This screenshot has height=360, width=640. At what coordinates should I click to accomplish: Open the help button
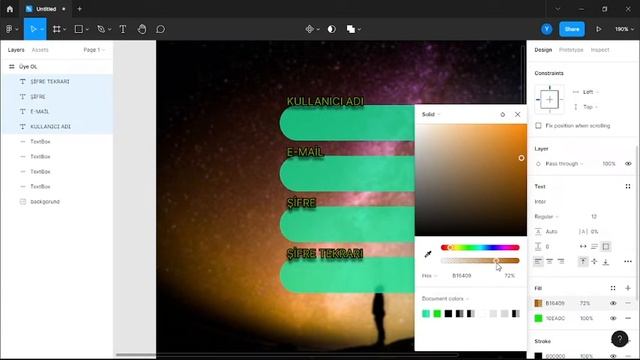(620, 339)
